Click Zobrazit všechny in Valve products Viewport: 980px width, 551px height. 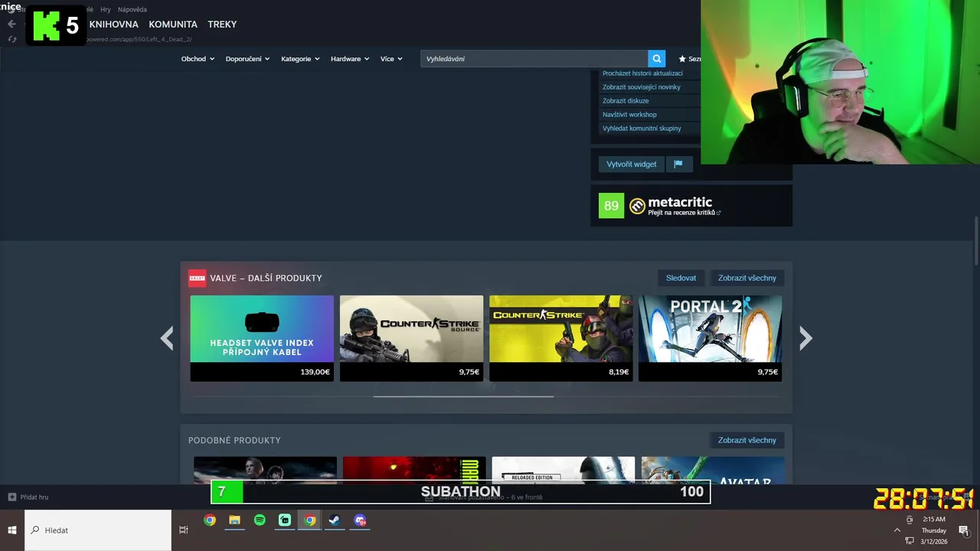pyautogui.click(x=746, y=278)
